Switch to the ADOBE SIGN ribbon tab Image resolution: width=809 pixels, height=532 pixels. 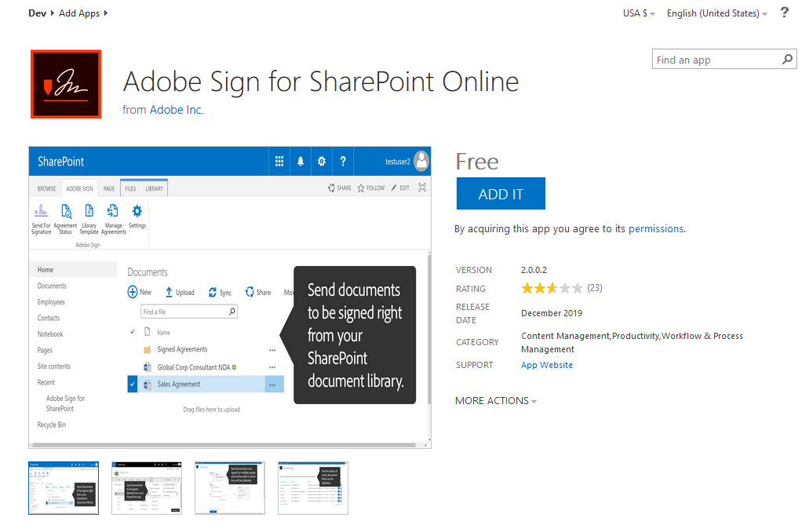(x=78, y=188)
